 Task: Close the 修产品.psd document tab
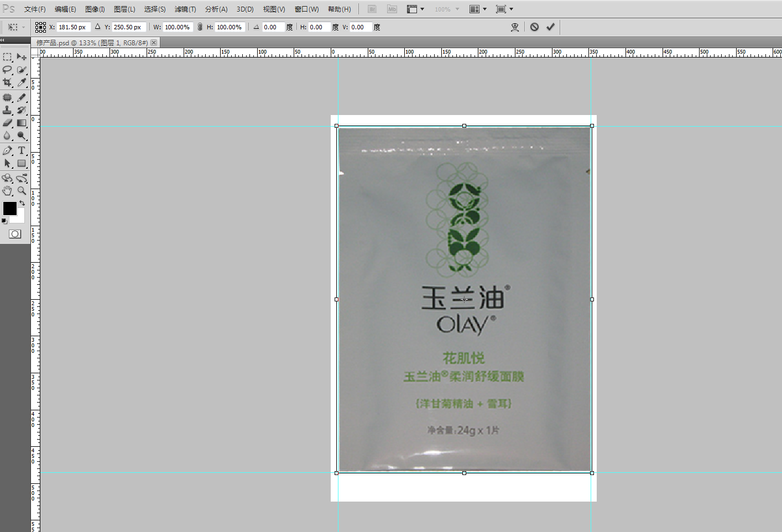(154, 43)
